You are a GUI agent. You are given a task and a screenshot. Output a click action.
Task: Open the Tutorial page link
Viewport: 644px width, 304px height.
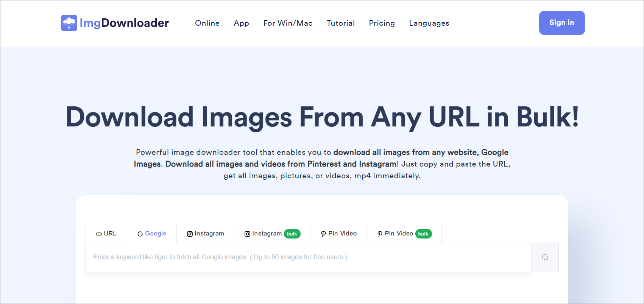[x=340, y=23]
